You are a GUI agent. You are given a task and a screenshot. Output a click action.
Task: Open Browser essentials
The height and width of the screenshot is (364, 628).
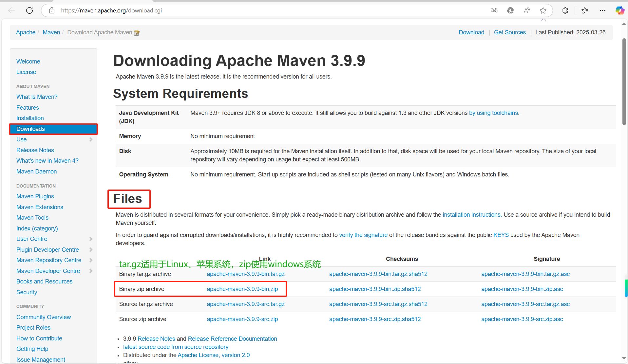click(510, 10)
